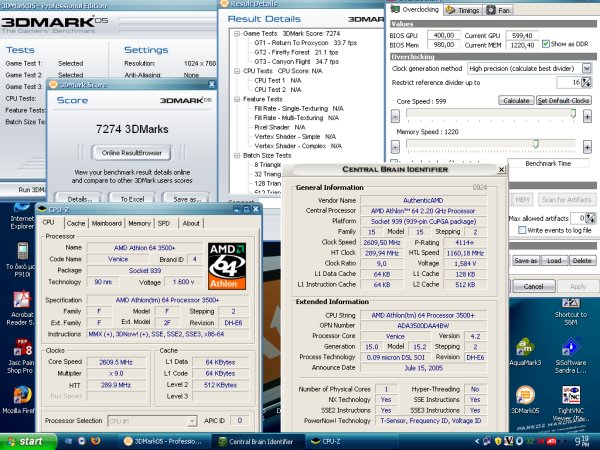Select the Overclocking tab
Image resolution: width=600 pixels, height=450 pixels.
(415, 9)
